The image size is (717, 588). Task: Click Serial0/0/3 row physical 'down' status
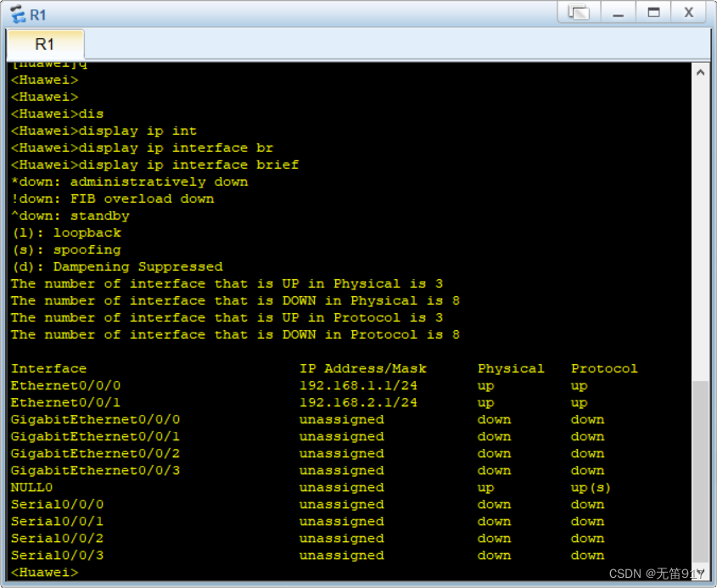tap(495, 555)
